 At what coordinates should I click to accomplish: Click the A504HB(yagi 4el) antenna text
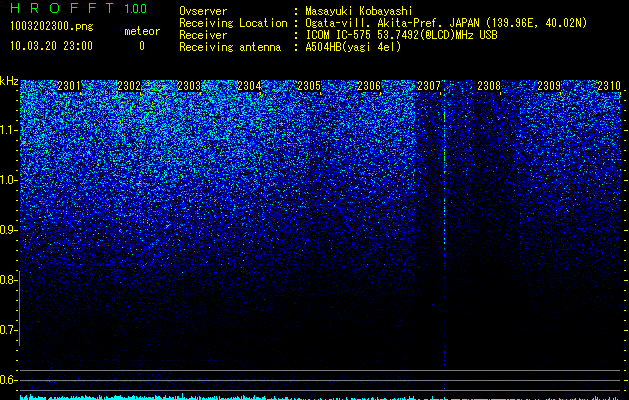pos(353,47)
